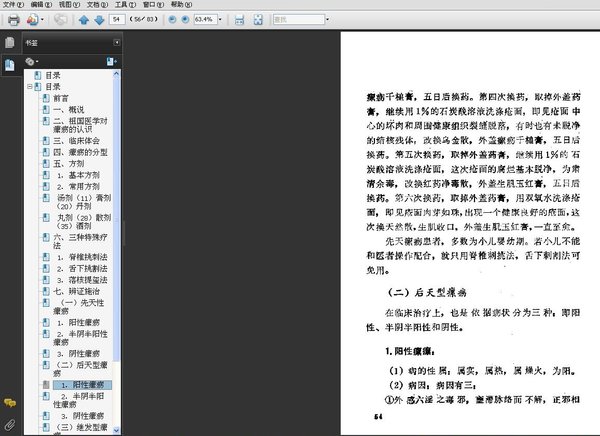Open dropdown arrow beside create PDF icon
Image resolution: width=600 pixels, height=436 pixels.
point(42,20)
